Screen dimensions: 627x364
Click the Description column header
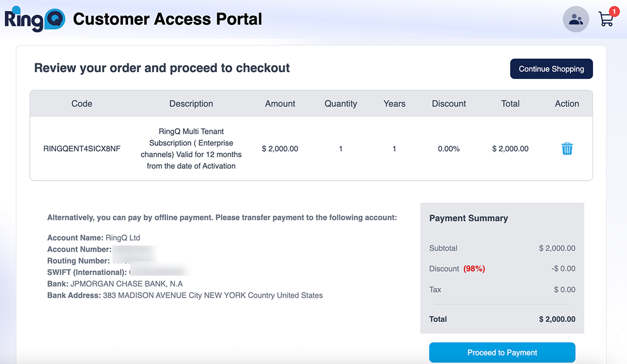point(191,103)
